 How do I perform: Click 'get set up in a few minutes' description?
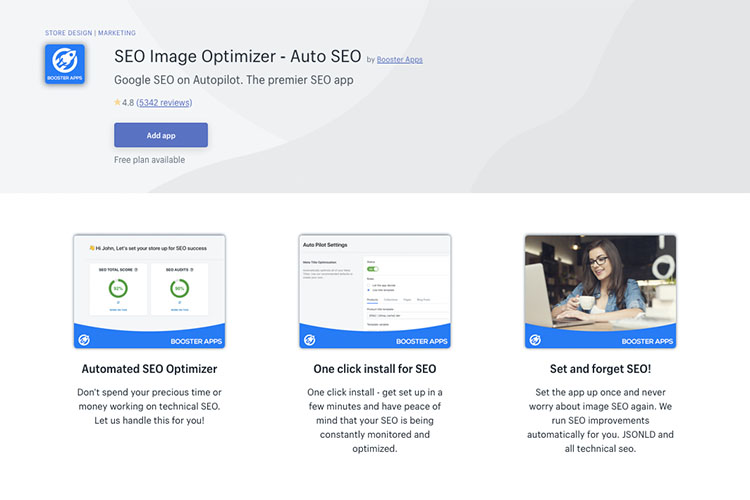[375, 420]
